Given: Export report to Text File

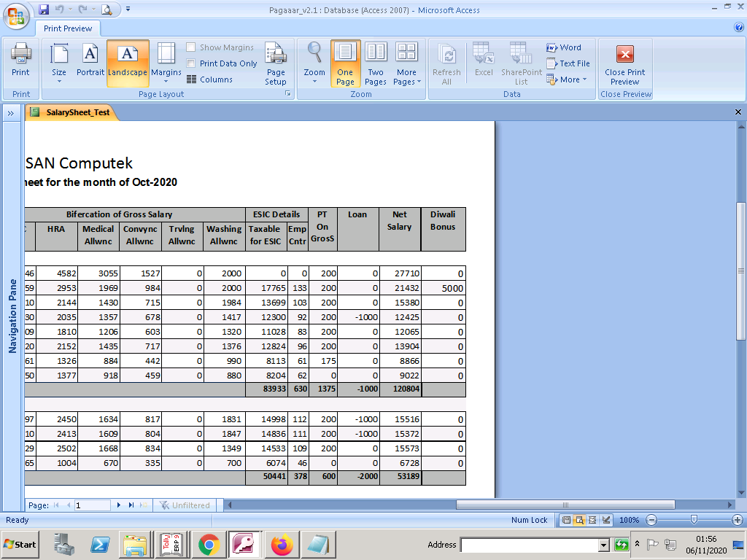Looking at the screenshot, I should pos(568,63).
